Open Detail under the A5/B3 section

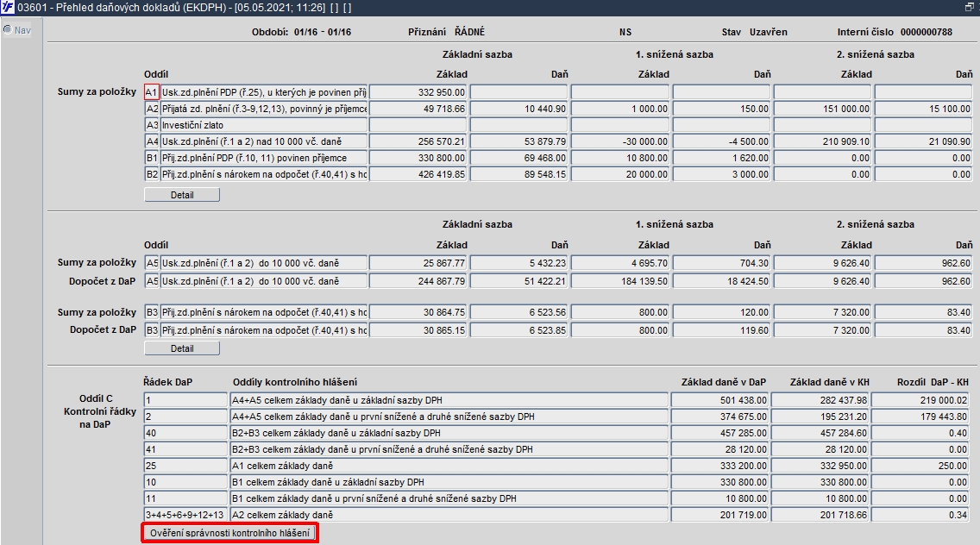(182, 348)
